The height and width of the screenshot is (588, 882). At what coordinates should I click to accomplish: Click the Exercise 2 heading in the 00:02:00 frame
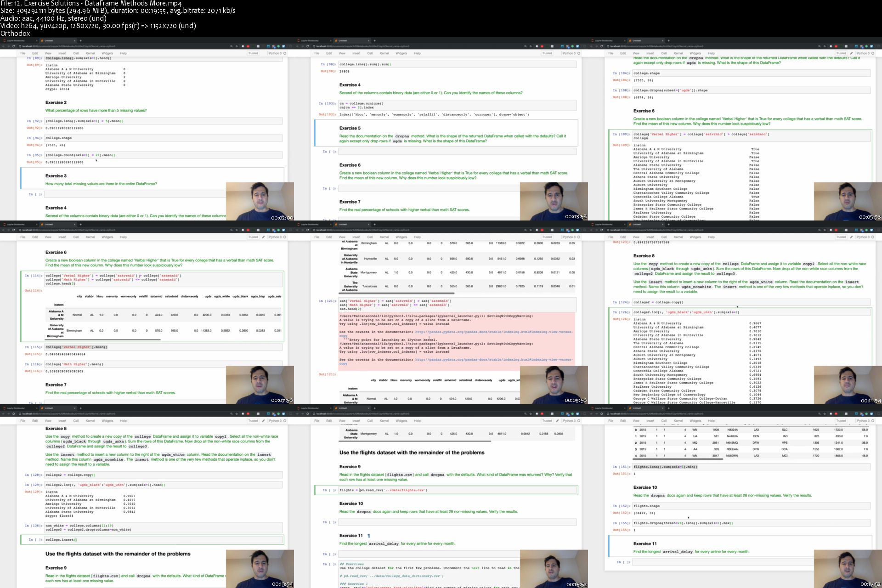click(56, 102)
